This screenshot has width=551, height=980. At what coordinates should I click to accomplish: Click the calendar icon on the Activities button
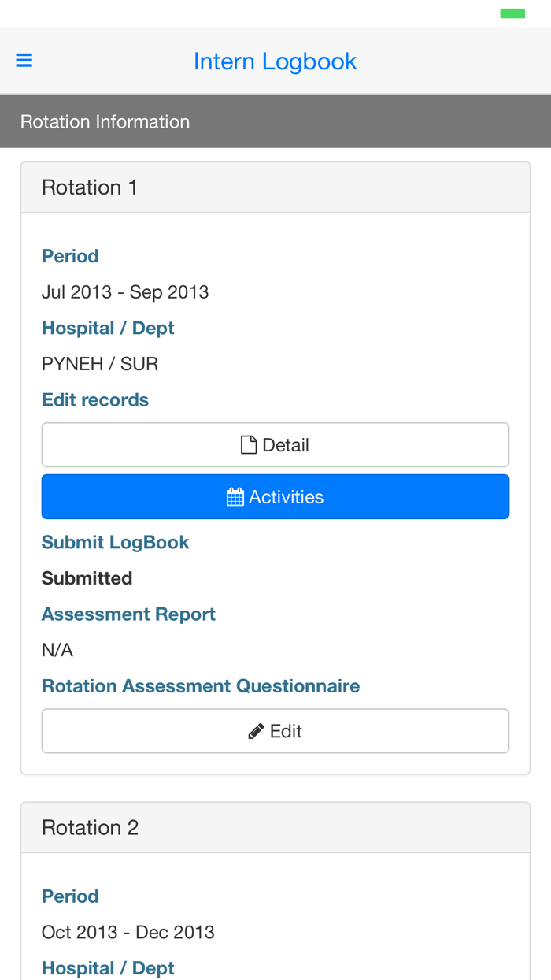click(235, 496)
